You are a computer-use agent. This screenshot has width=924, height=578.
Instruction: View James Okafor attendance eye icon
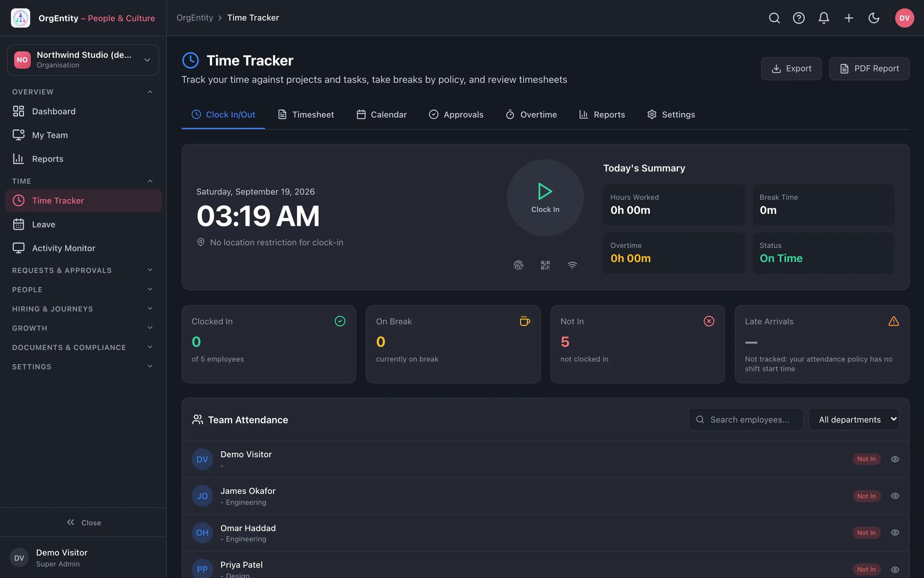pyautogui.click(x=895, y=496)
